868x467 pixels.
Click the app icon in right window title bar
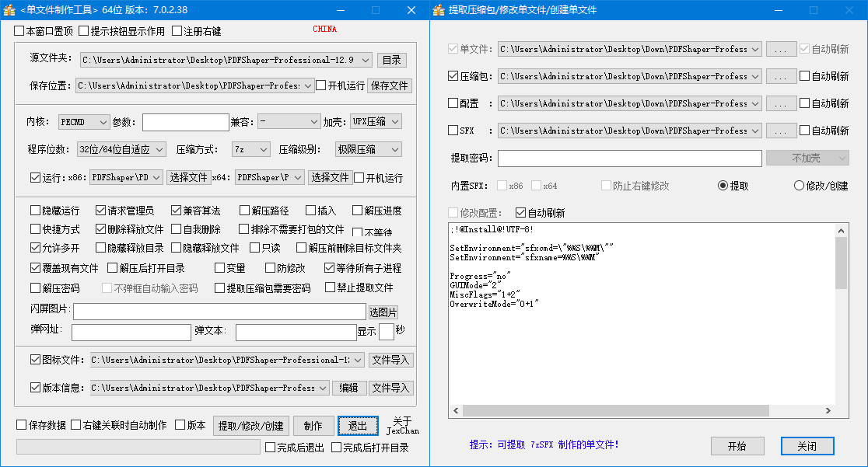click(x=439, y=10)
